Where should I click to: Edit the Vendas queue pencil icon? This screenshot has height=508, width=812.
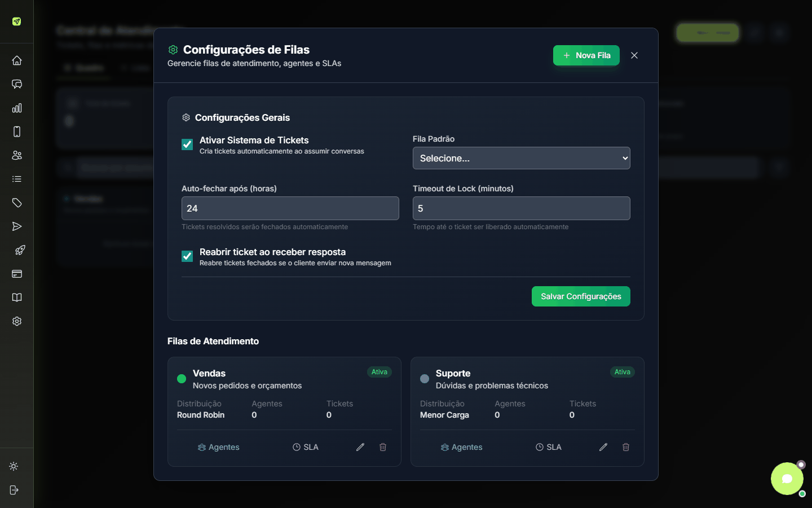pos(360,447)
